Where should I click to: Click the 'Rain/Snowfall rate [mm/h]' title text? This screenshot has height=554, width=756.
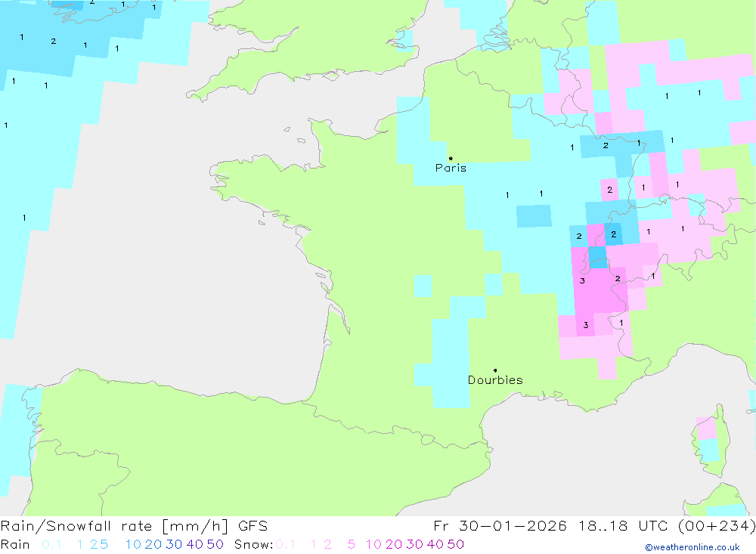[x=114, y=525]
